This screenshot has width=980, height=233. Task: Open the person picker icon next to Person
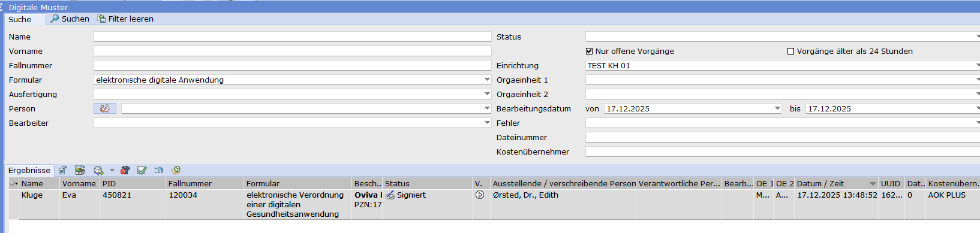[105, 108]
